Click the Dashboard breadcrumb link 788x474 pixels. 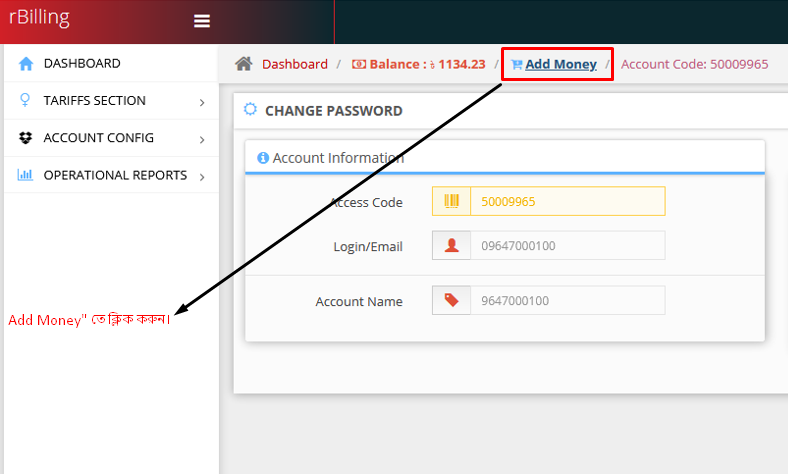[295, 64]
